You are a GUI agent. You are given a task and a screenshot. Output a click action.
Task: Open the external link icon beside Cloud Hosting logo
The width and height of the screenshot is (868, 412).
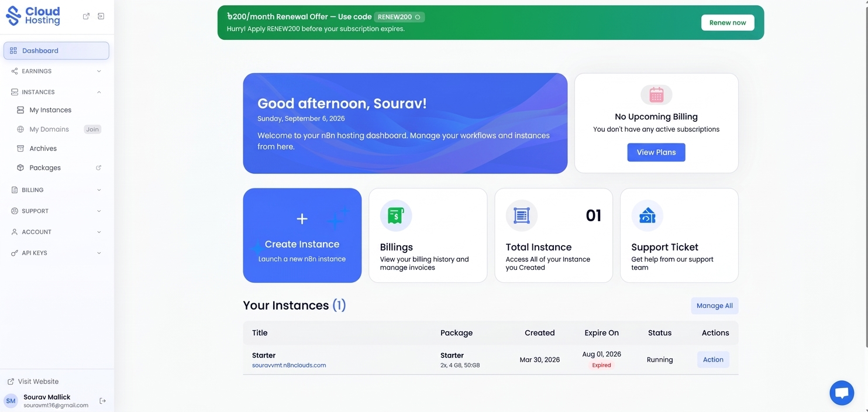86,16
